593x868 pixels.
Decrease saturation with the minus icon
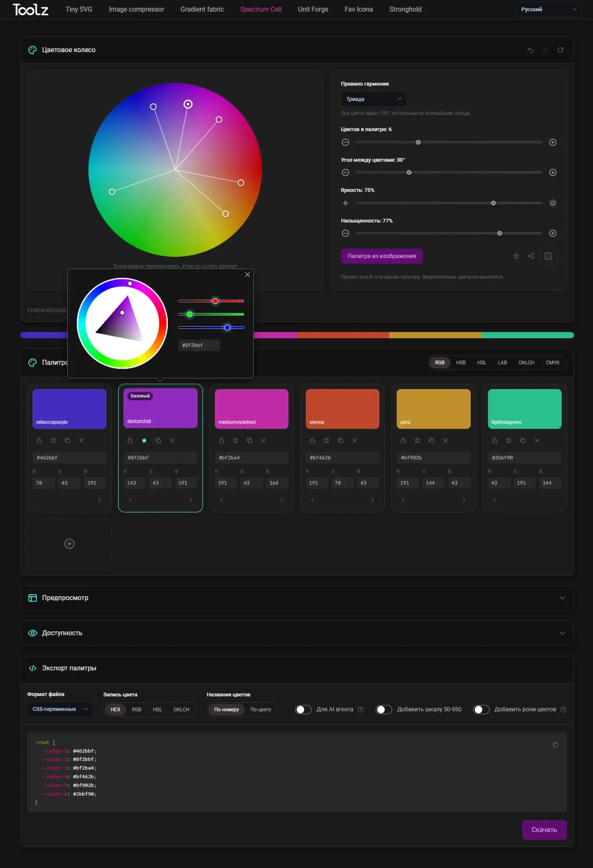pos(346,233)
